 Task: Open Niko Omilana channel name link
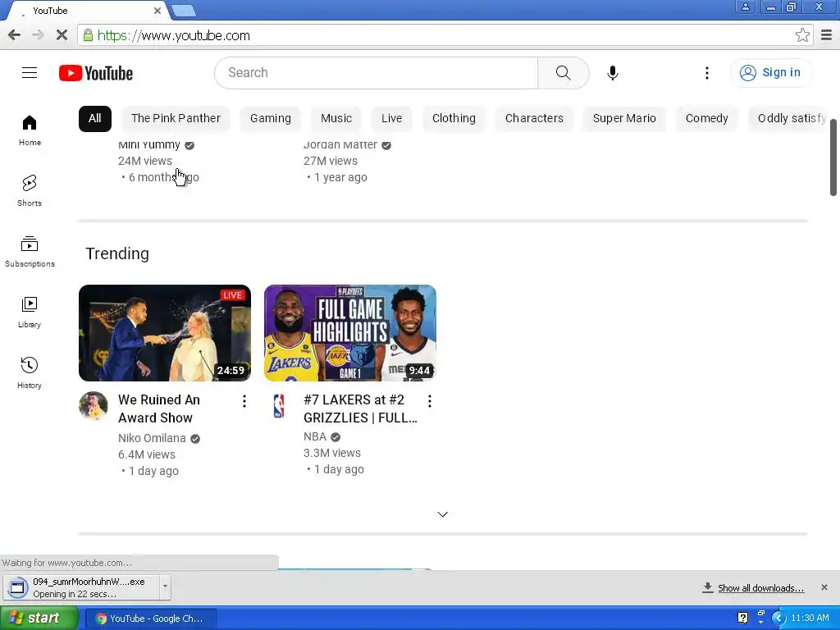[x=152, y=438]
